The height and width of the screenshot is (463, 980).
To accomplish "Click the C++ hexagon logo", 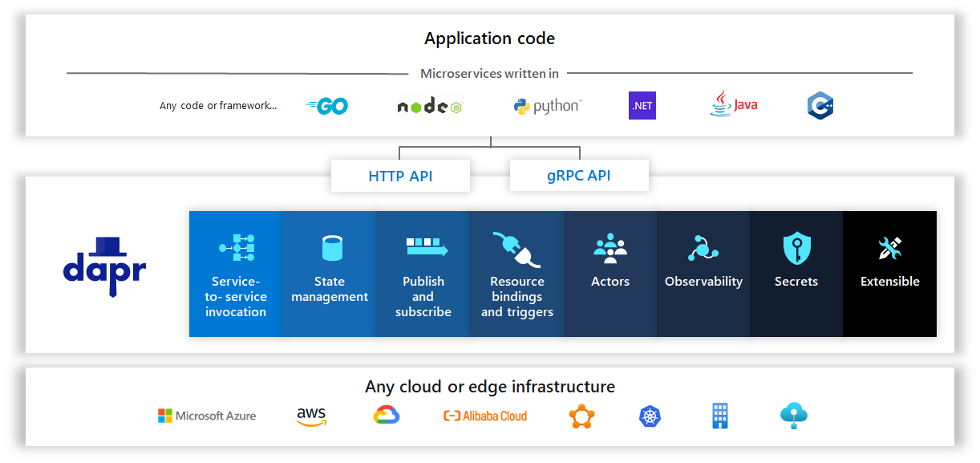I will 820,105.
